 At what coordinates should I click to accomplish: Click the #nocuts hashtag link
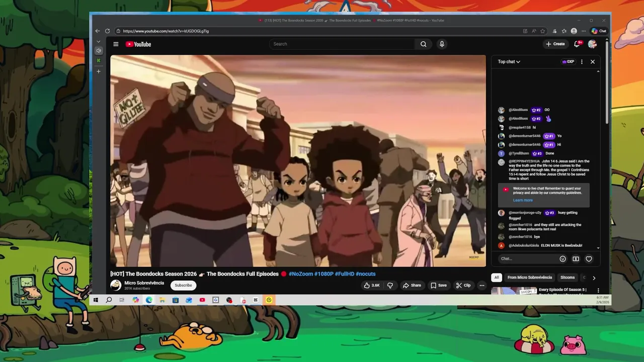[366, 274]
